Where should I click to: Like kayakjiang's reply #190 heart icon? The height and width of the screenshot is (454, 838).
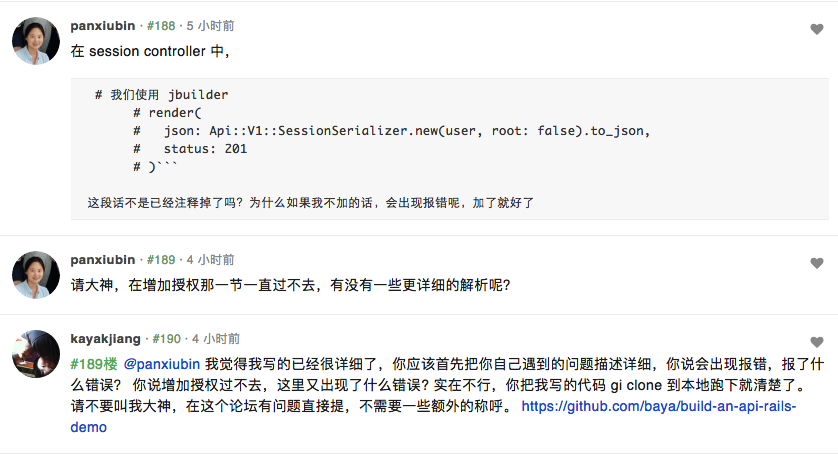pos(816,342)
